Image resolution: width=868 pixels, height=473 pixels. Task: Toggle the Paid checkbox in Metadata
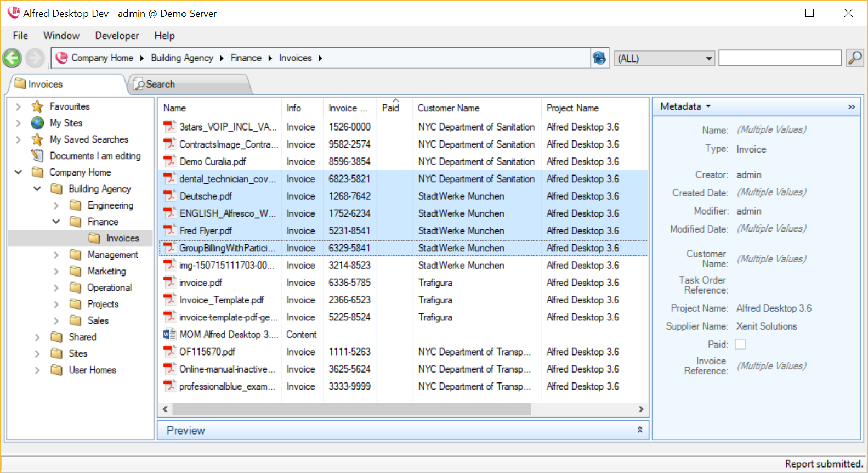(740, 344)
